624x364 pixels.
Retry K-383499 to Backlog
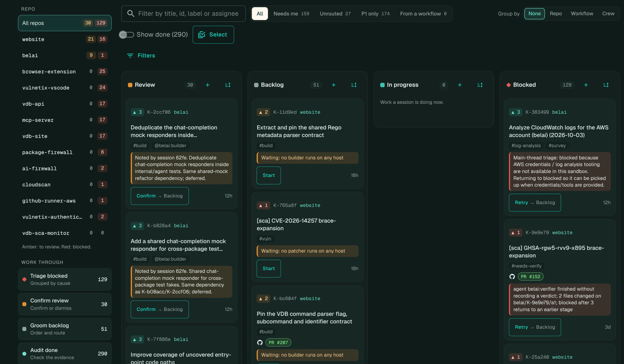pos(535,203)
